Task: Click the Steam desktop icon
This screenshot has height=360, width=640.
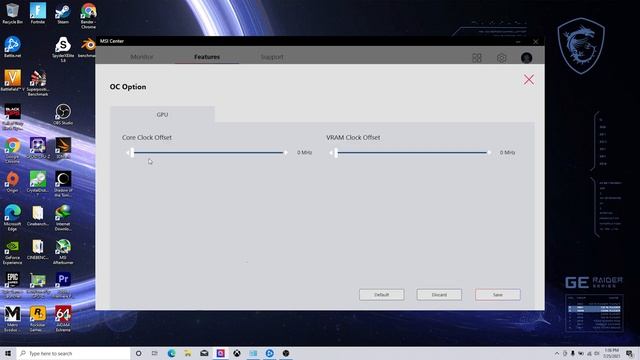Action: (63, 13)
